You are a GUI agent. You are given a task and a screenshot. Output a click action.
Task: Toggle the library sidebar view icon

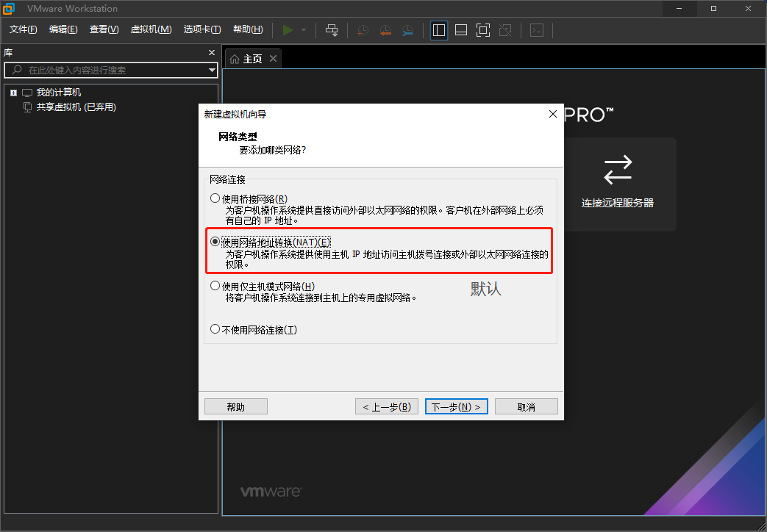(x=439, y=30)
